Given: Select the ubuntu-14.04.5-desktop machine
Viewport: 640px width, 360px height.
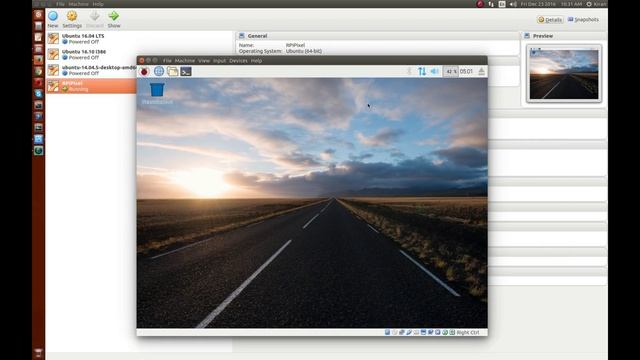Looking at the screenshot, I should tap(91, 70).
